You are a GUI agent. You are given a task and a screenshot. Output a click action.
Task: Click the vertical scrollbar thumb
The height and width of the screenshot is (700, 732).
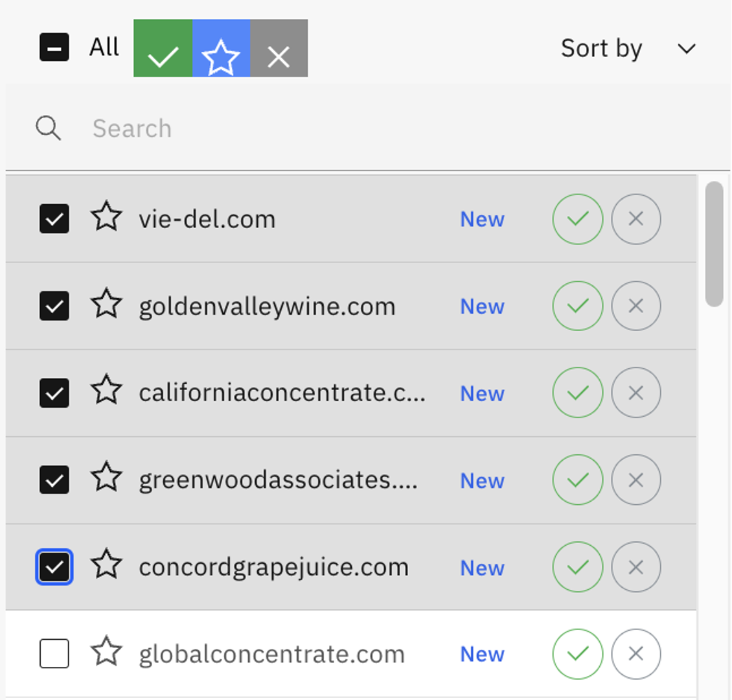tap(714, 244)
